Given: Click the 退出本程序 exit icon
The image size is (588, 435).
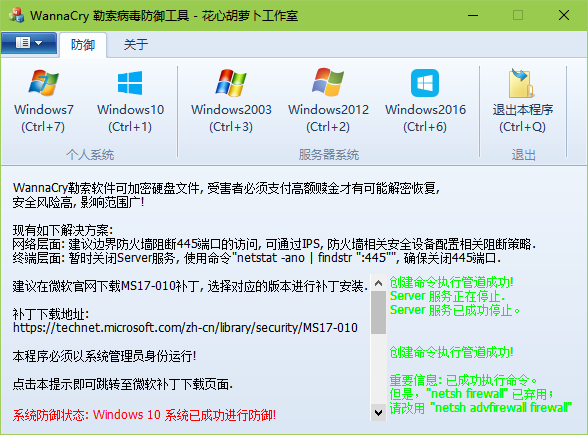Looking at the screenshot, I should [x=522, y=83].
